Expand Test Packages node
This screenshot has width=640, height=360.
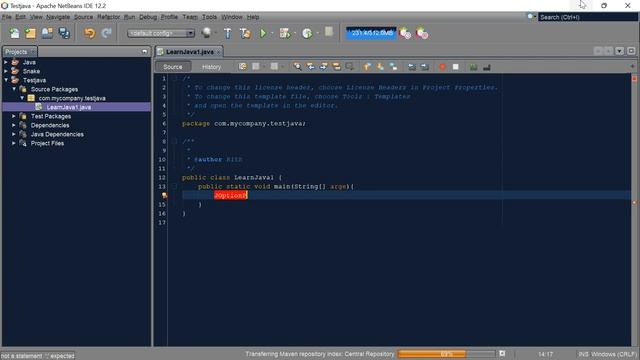point(14,116)
